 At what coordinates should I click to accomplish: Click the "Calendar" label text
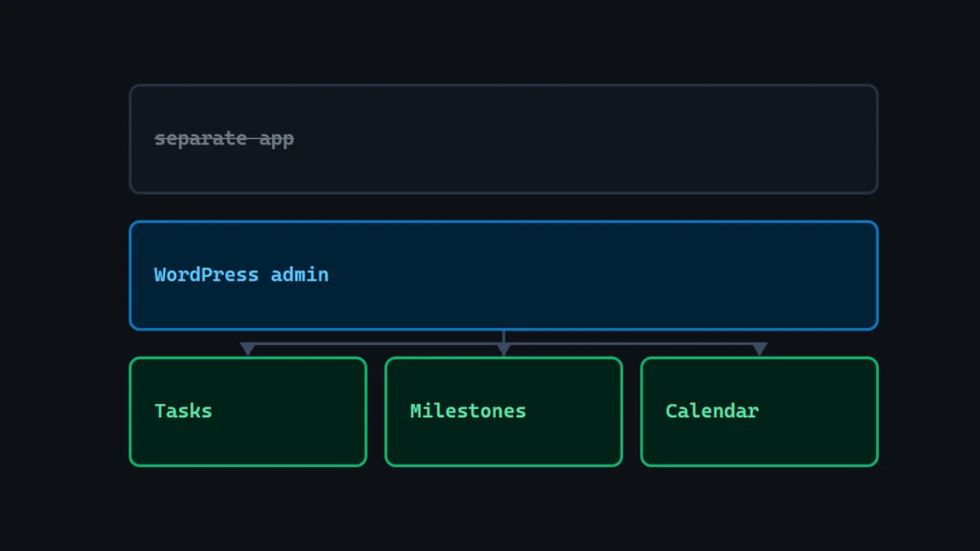click(713, 411)
